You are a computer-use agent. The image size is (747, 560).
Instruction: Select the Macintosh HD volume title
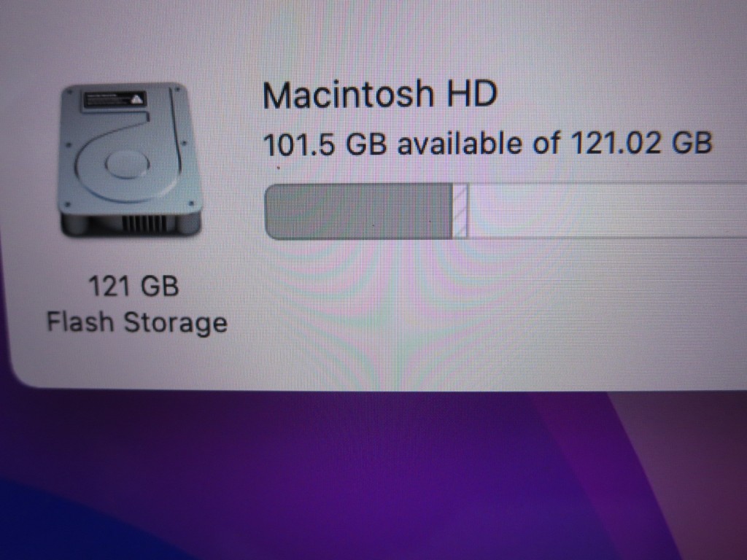379,94
